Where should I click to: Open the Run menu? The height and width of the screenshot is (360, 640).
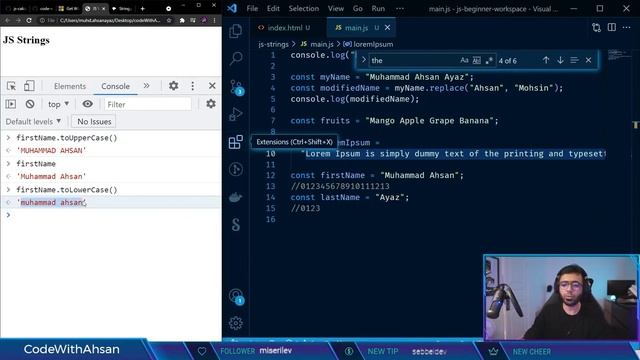(x=378, y=8)
